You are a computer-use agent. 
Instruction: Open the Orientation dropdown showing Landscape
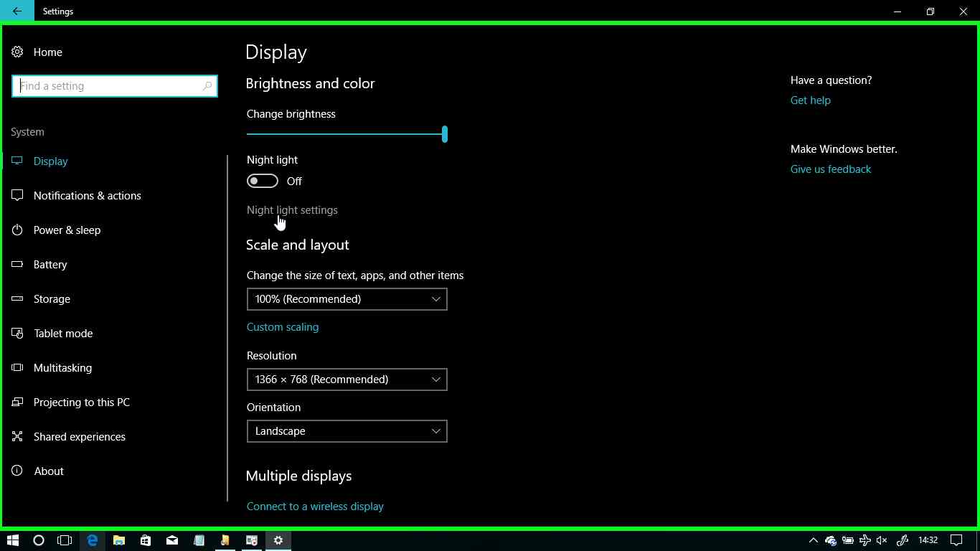[347, 431]
